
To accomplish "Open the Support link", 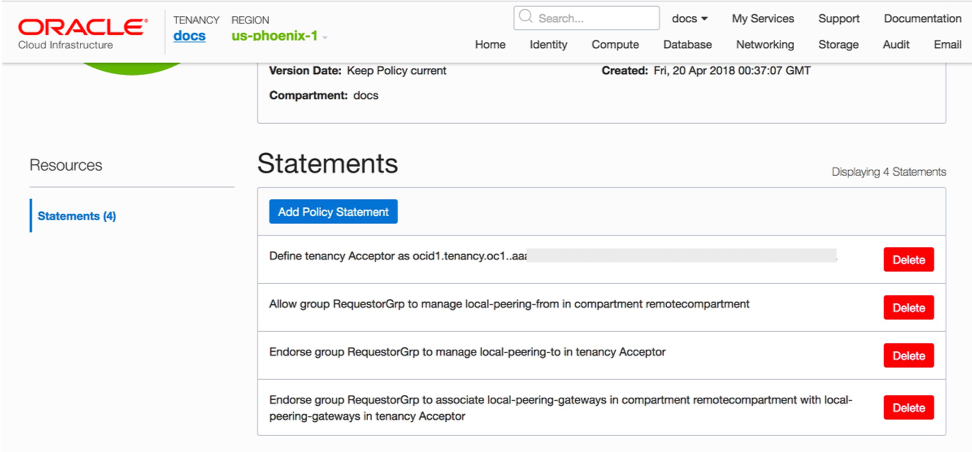I will point(838,18).
